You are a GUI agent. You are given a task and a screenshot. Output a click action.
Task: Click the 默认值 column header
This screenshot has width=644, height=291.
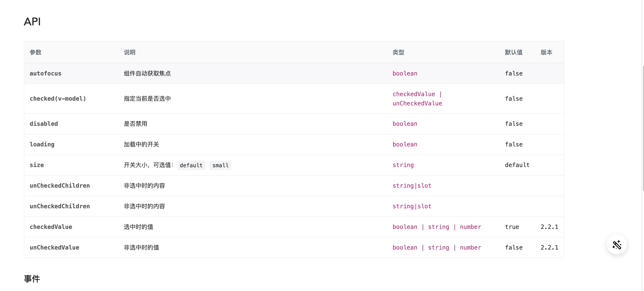[x=514, y=52]
